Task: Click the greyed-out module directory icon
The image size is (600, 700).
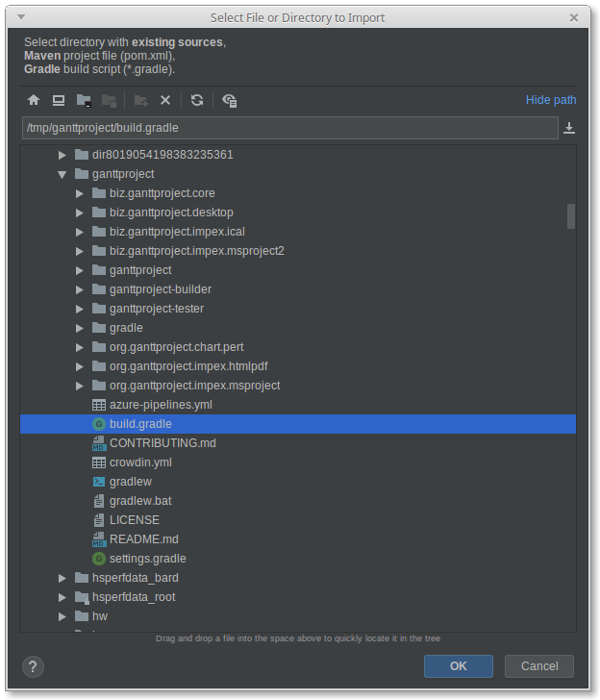Action: (109, 100)
